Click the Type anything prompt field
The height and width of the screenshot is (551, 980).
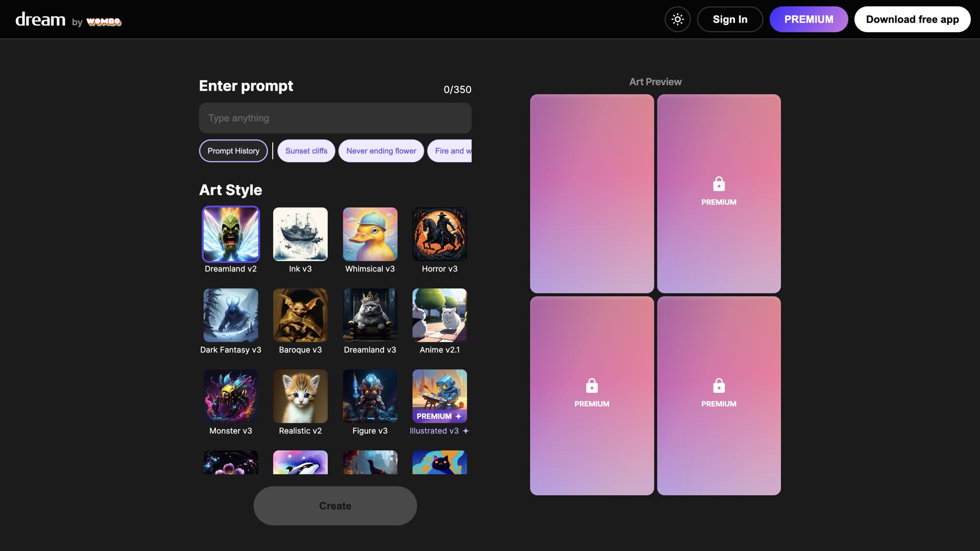point(335,118)
